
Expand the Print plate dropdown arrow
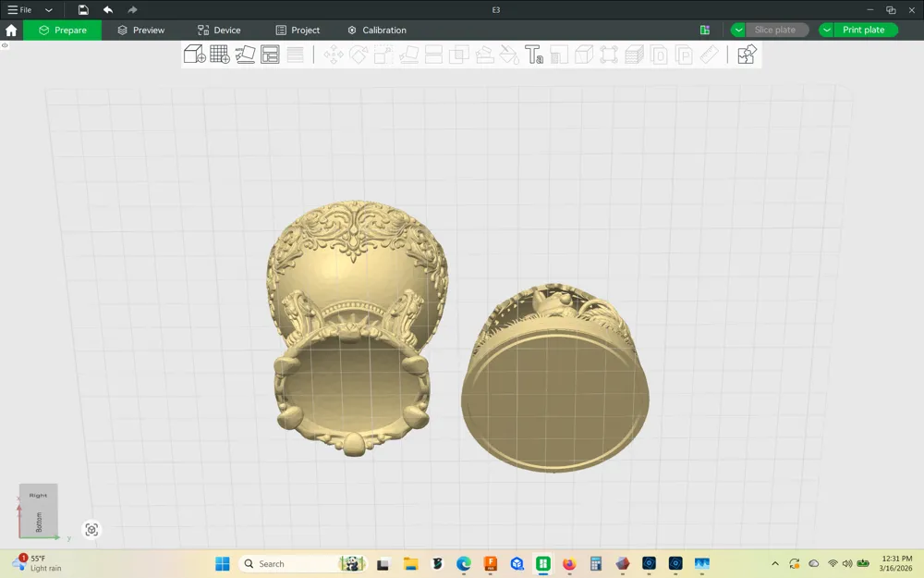tap(827, 31)
